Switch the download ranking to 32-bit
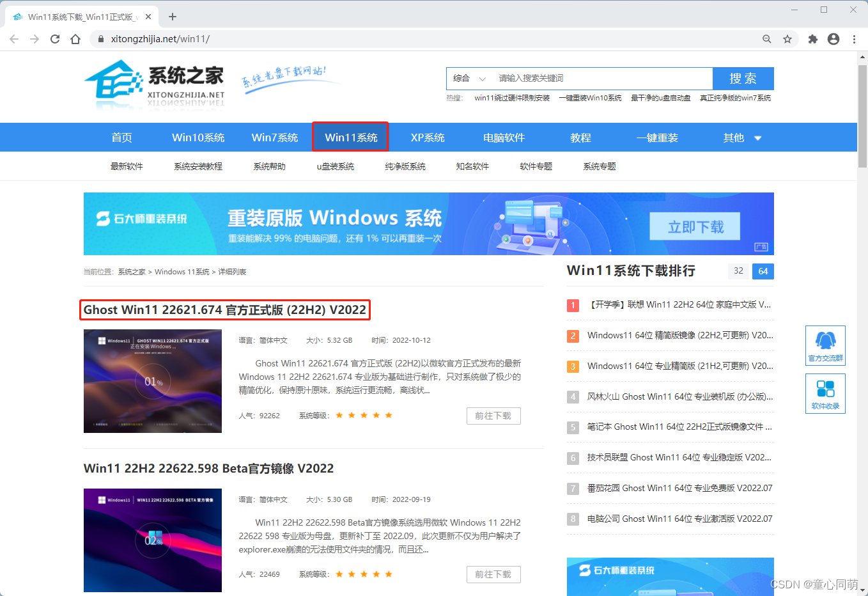 coord(738,271)
